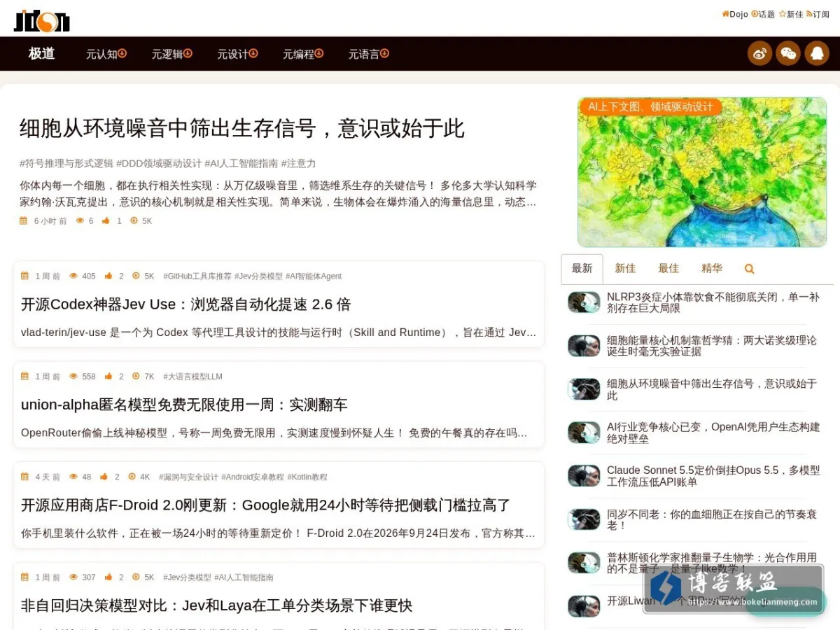The height and width of the screenshot is (630, 840).
Task: Click the #注意力 tag
Action: click(299, 163)
